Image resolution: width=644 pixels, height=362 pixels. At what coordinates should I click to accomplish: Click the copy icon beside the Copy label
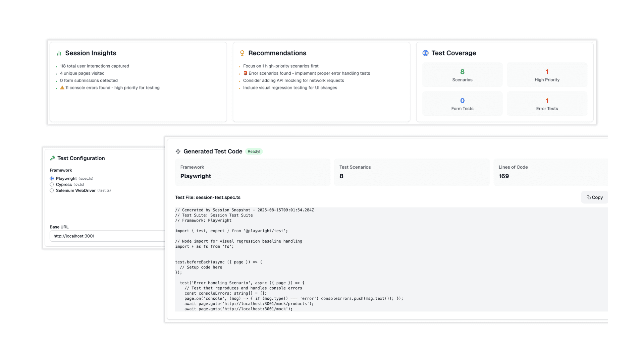[589, 197]
